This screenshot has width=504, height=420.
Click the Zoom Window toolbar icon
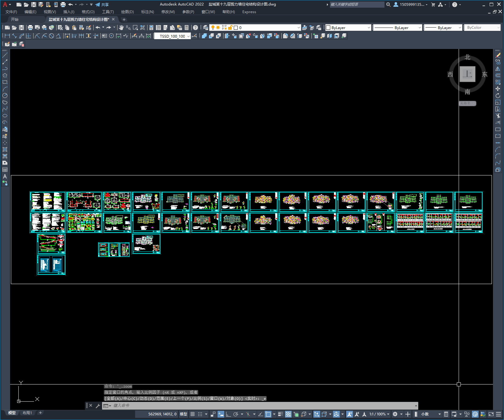coord(135,28)
